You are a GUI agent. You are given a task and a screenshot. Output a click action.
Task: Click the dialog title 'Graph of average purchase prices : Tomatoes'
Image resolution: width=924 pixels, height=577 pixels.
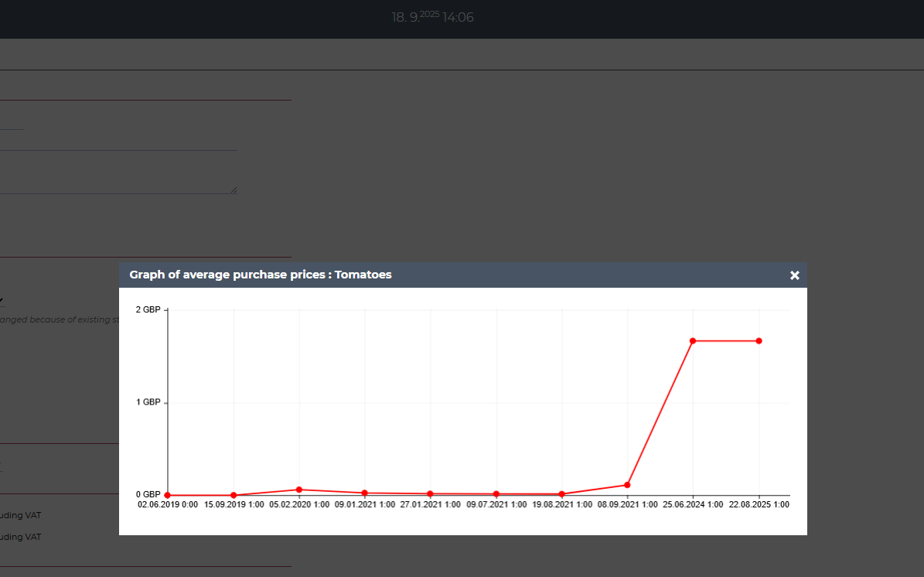(x=261, y=275)
